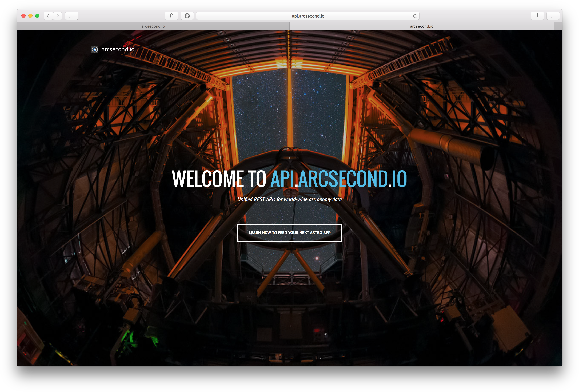Close the Safari window with the red button
Screen dimensions: 579x392
point(23,16)
